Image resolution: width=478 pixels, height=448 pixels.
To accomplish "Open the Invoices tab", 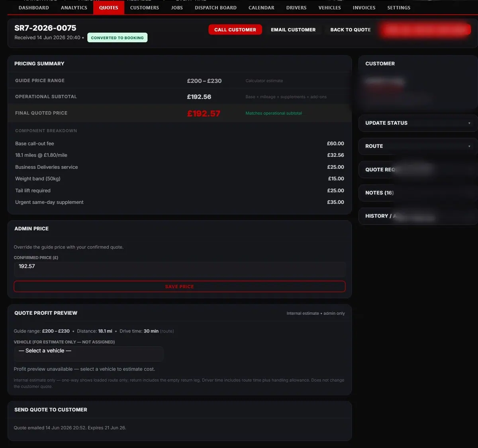I will [364, 8].
